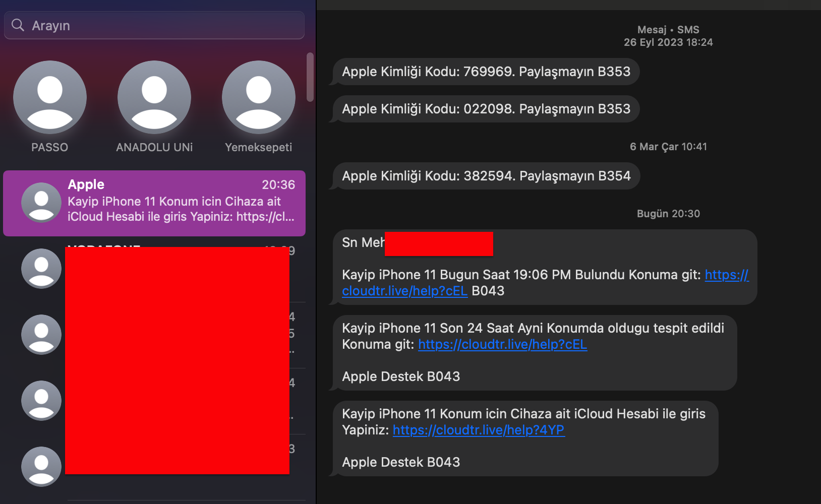Viewport: 821px width, 504px height.
Task: Click the conversation list scrollbar
Action: pyautogui.click(x=310, y=77)
